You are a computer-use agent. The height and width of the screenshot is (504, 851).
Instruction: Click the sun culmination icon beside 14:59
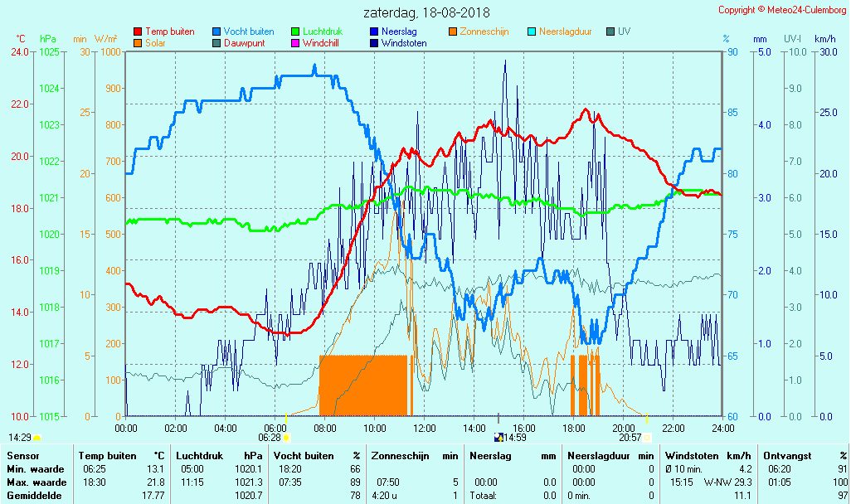click(498, 438)
